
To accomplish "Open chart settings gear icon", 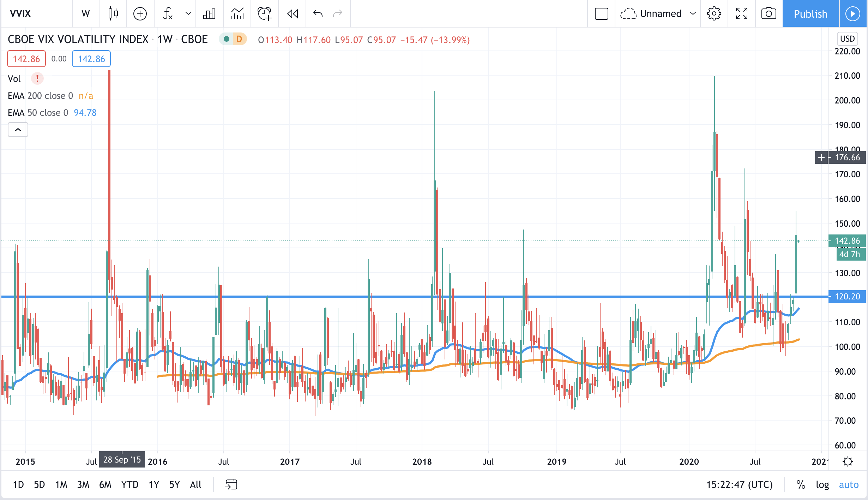I will (714, 13).
